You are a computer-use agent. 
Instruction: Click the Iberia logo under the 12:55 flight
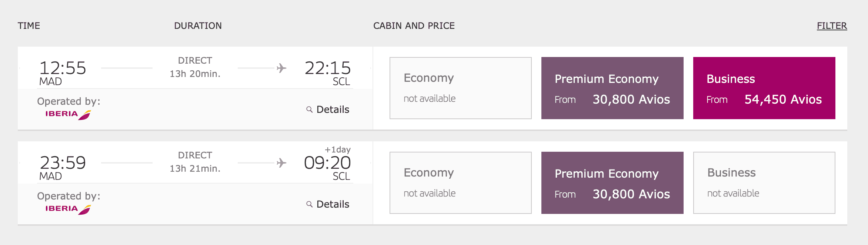(x=68, y=114)
